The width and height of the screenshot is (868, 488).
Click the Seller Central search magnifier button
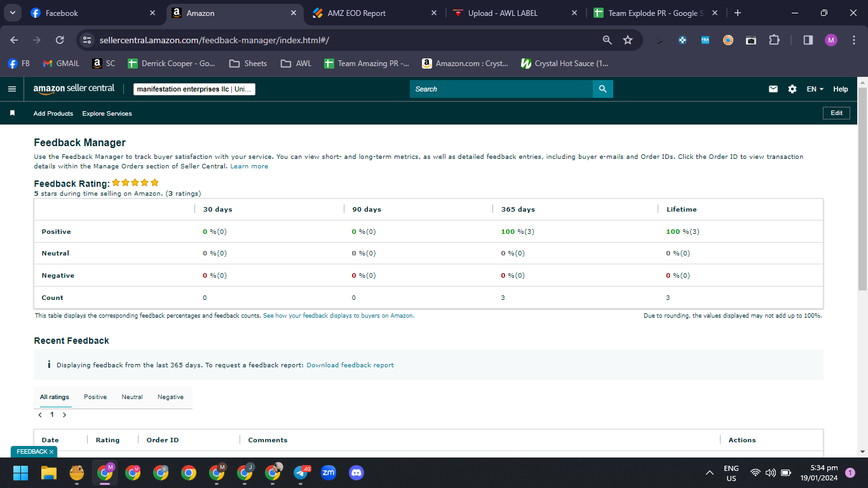[603, 89]
